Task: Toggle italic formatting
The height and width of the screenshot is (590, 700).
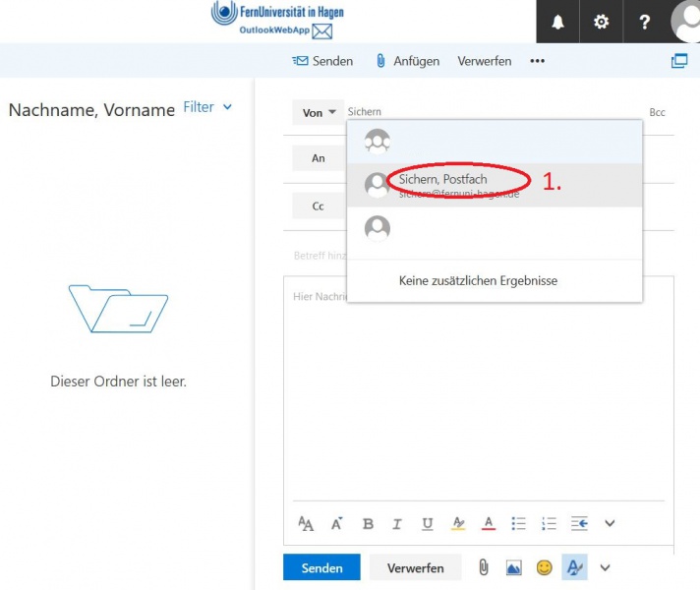Action: point(397,523)
